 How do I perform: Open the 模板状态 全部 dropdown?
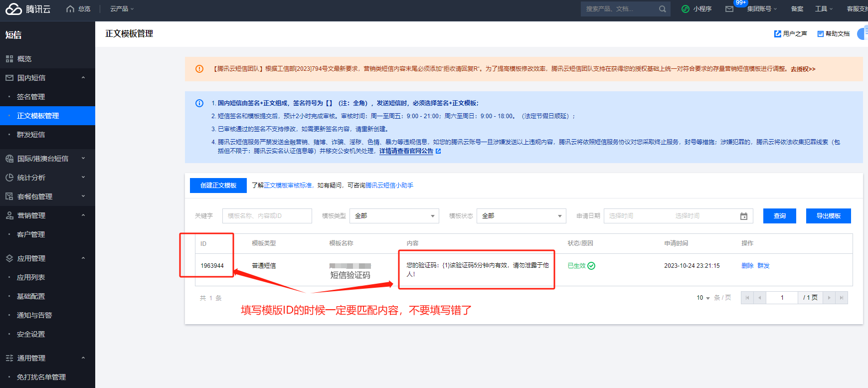pos(521,216)
